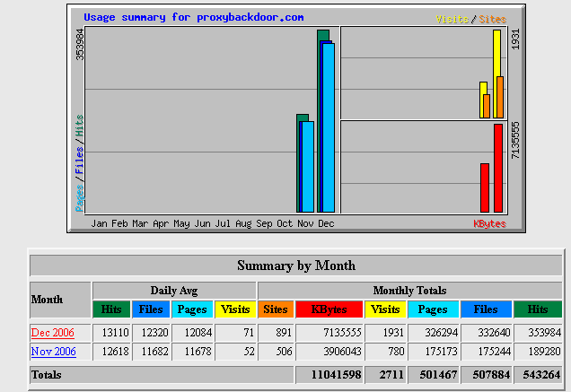Viewport: 571px width, 392px height.
Task: Click the red KBytes column header
Action: click(x=328, y=309)
